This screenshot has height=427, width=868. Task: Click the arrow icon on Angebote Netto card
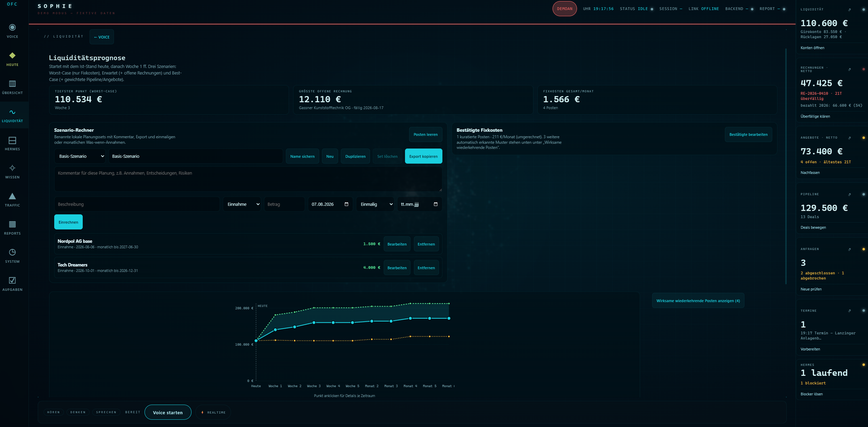click(x=850, y=138)
